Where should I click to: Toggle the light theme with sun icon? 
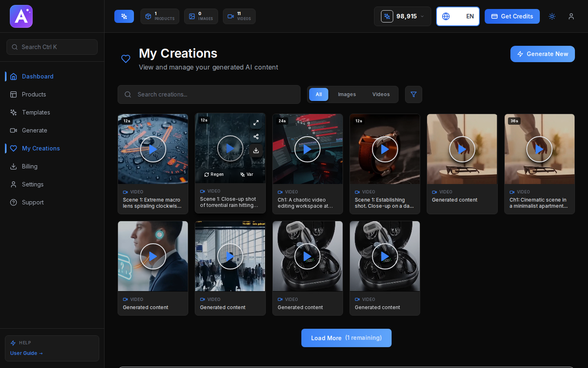pos(552,16)
